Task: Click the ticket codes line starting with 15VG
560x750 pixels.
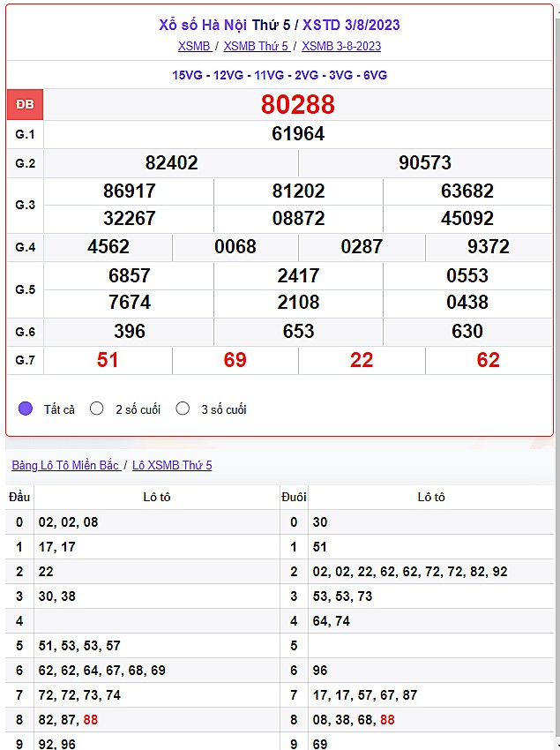Action: click(280, 75)
